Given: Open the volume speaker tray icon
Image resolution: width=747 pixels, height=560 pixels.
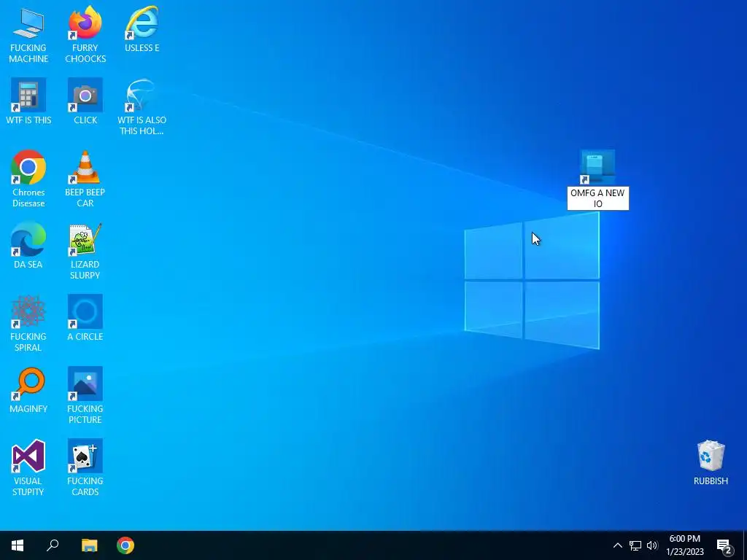Looking at the screenshot, I should coord(652,545).
